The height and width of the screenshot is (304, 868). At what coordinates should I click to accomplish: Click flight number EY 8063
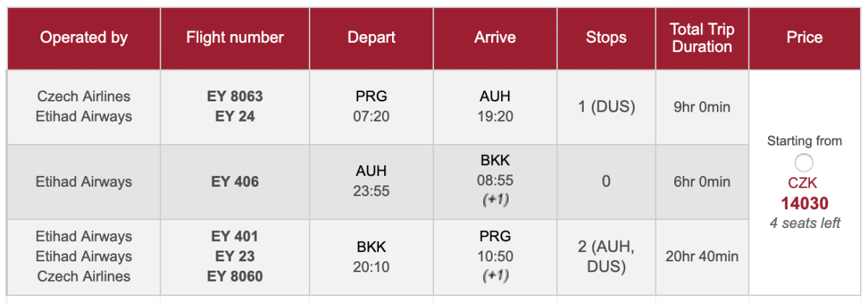(235, 96)
